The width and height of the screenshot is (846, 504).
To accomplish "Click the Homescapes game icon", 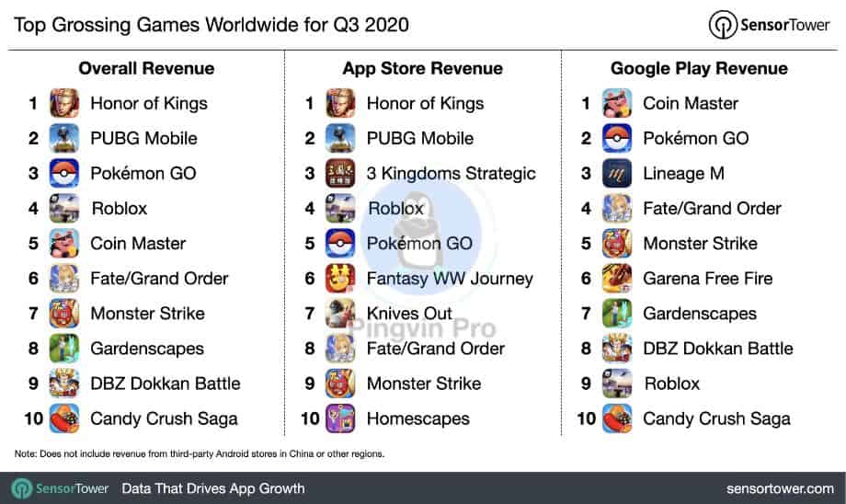I will [x=340, y=418].
